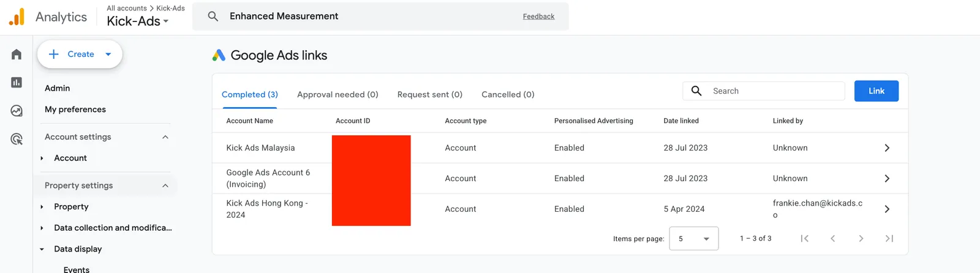Open Kick Ads Malaysia row details arrow
Viewport: 980px width, 273px height.
point(887,148)
